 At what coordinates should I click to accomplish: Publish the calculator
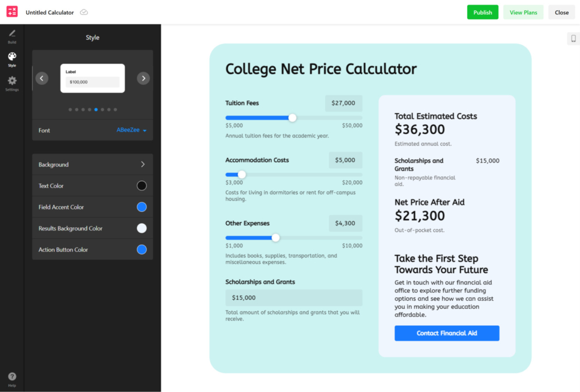(x=483, y=11)
